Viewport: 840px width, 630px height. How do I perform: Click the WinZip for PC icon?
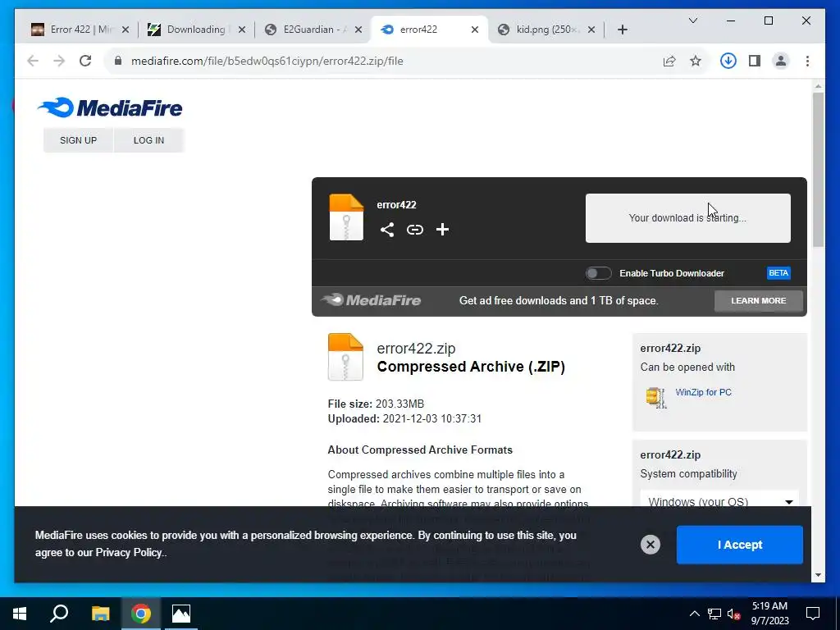[656, 398]
